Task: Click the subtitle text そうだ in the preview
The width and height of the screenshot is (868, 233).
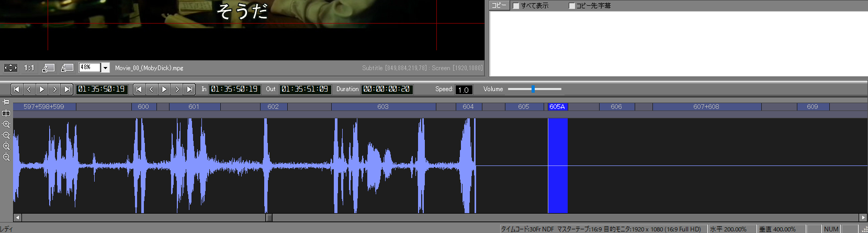Action: coord(242,11)
